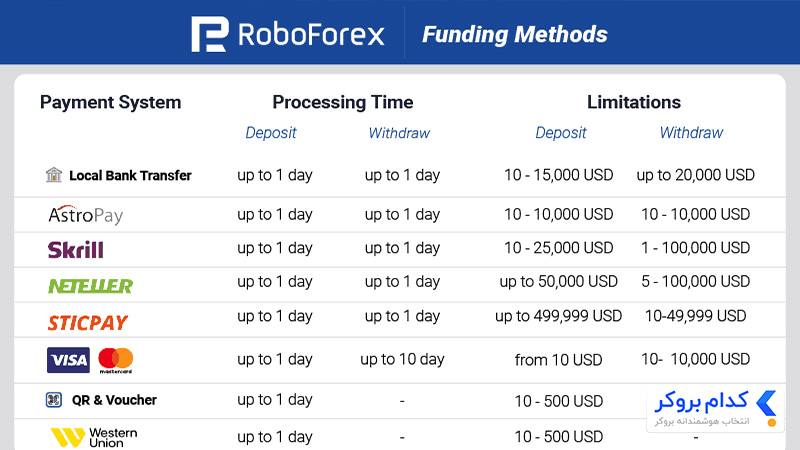Click the RoboForex logo icon
Image resolution: width=800 pixels, height=450 pixels.
pos(210,34)
